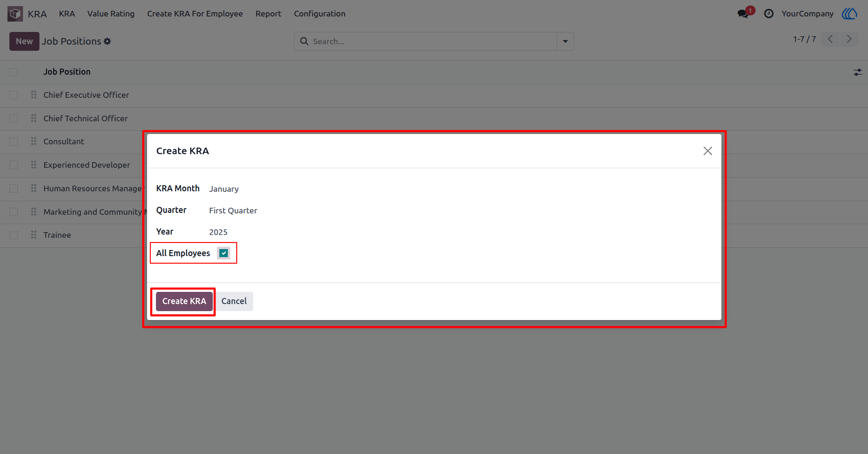Open the Value Rating menu
Image resolution: width=868 pixels, height=454 pixels.
(111, 14)
